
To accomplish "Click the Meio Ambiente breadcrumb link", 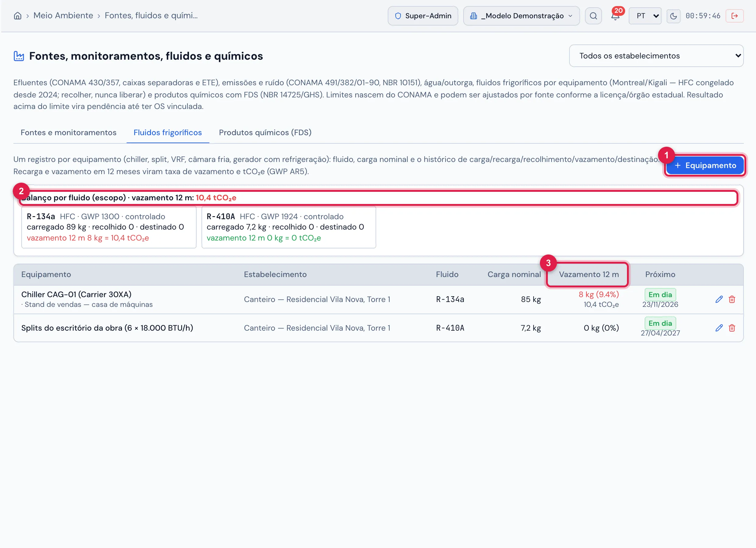I will pyautogui.click(x=63, y=16).
